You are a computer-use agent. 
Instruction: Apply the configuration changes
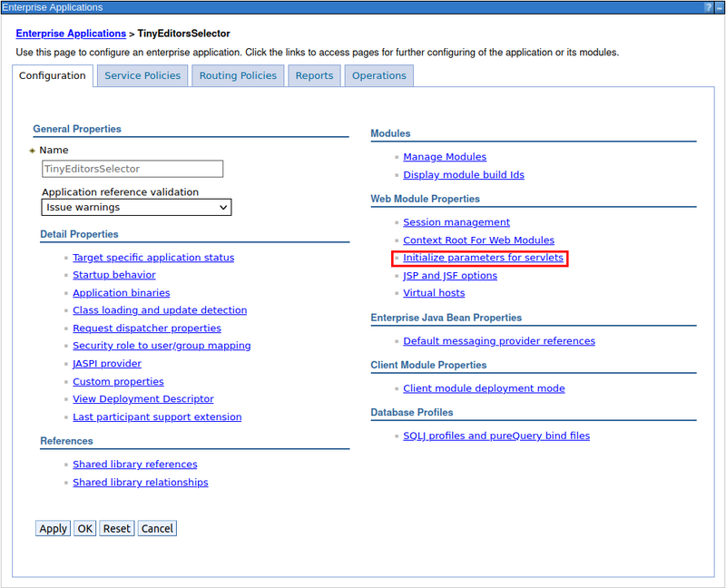tap(52, 528)
